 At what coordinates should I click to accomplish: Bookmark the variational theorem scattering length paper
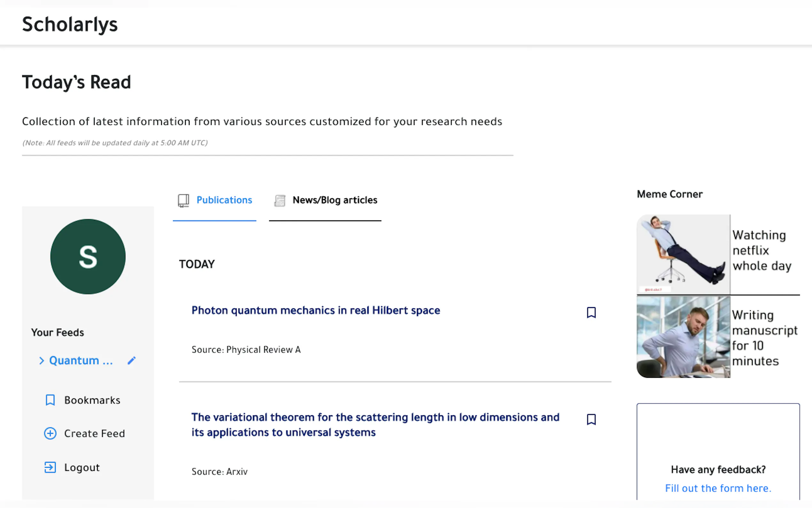(x=591, y=419)
